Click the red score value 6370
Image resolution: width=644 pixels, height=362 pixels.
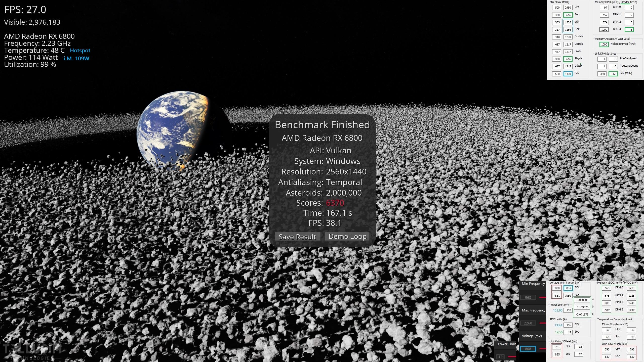pos(335,203)
